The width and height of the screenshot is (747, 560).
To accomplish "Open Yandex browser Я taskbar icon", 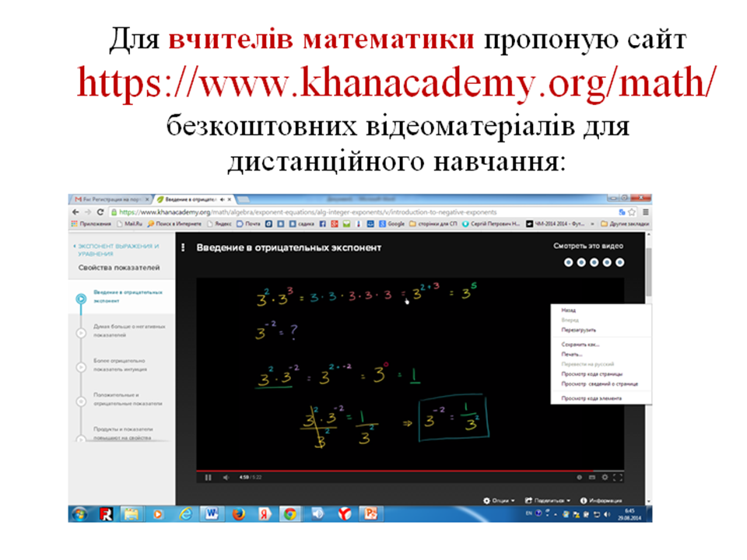I will point(264,514).
